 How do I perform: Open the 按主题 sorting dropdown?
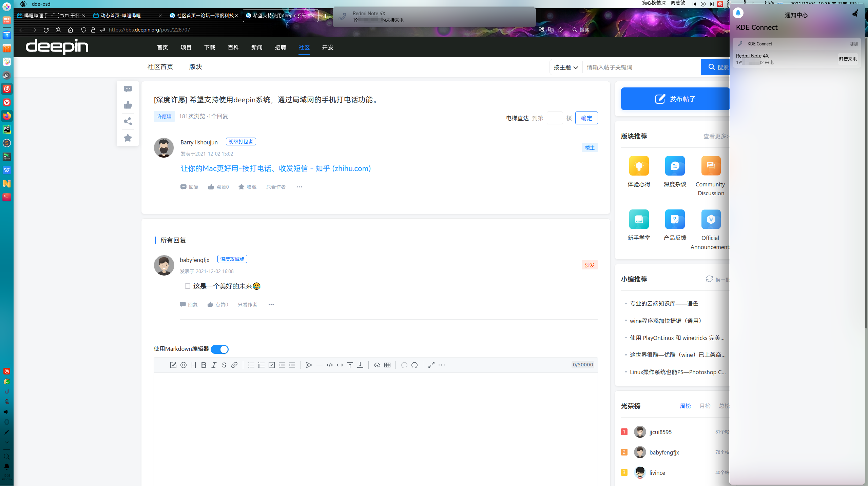click(x=565, y=67)
